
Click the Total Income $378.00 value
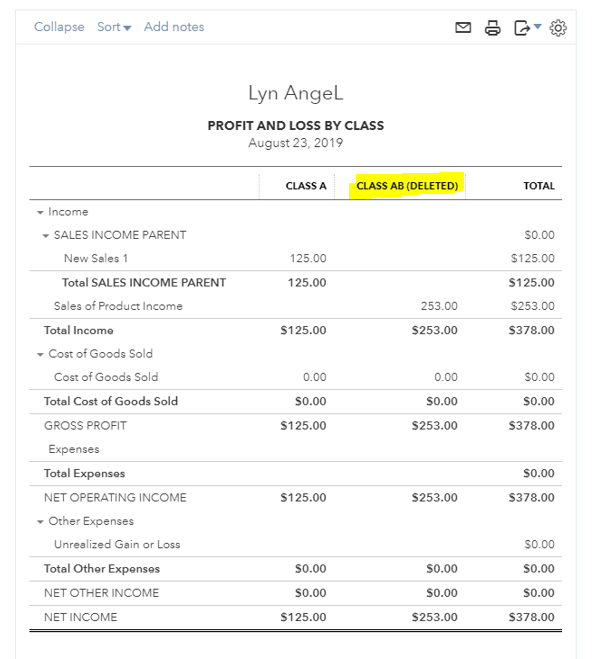tap(532, 330)
